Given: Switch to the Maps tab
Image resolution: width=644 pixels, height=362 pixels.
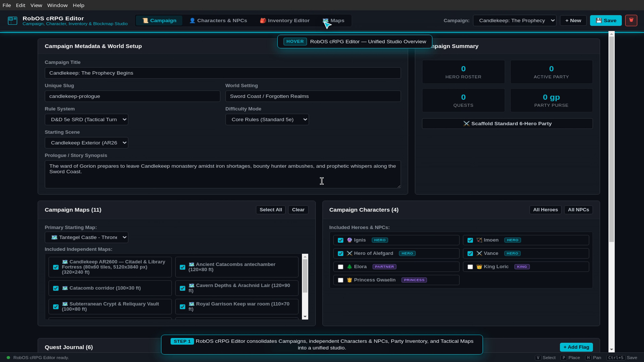Looking at the screenshot, I should pos(333,20).
